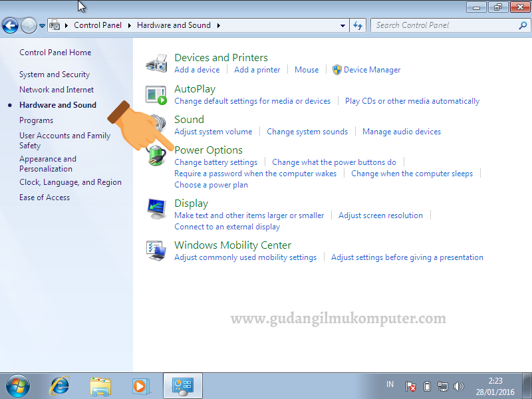Click the battery power tray icon
This screenshot has width=532, height=399.
pyautogui.click(x=427, y=386)
